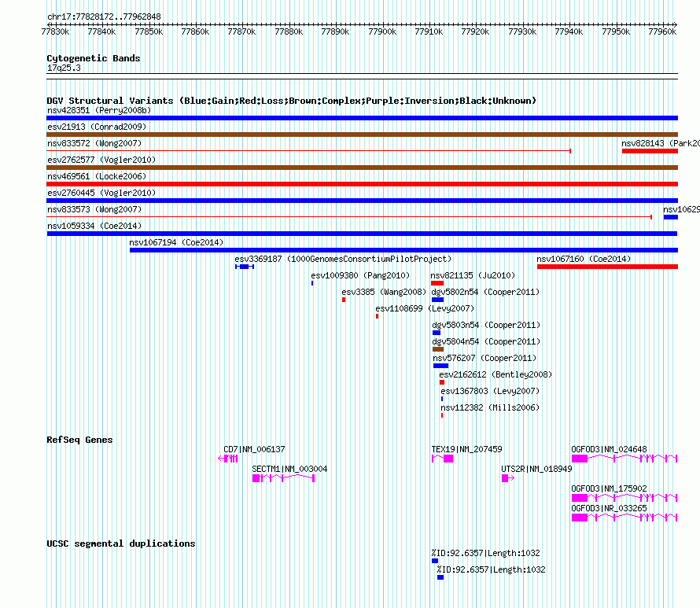Click the esv21913 (Conrad2009) brown complex bar
Screen dimensions: 700x608
pos(362,134)
